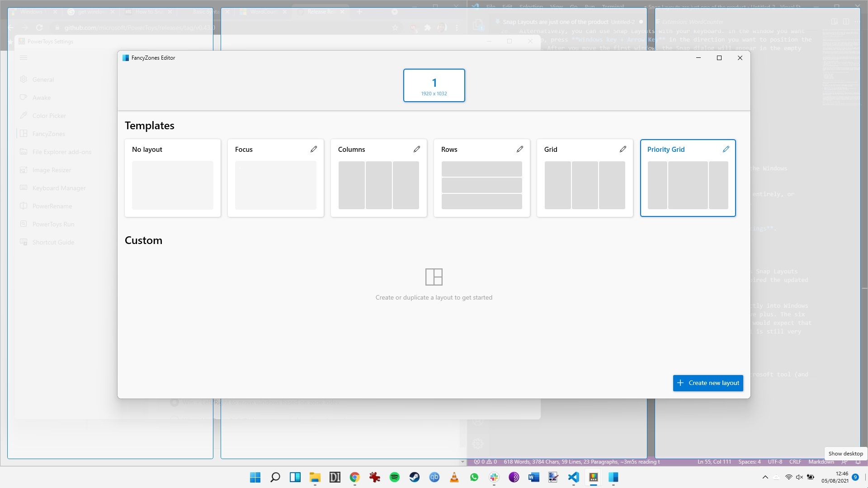Select the Focus layout template
Viewport: 868px width, 488px height.
(275, 178)
